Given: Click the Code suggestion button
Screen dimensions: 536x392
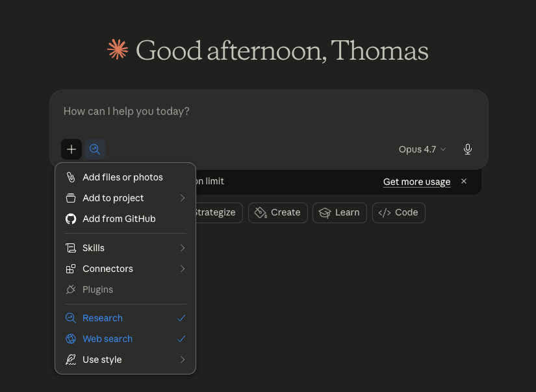Looking at the screenshot, I should [x=399, y=213].
